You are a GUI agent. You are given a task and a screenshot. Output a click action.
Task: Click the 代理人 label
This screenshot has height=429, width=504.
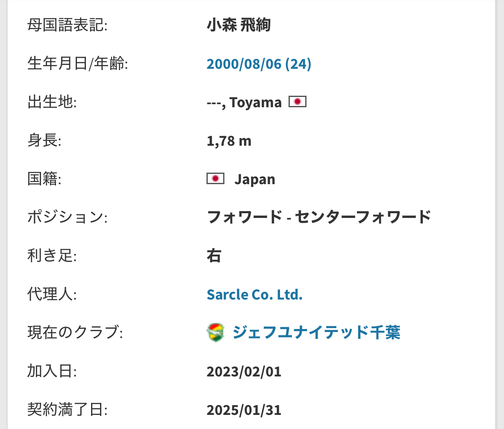pyautogui.click(x=52, y=294)
